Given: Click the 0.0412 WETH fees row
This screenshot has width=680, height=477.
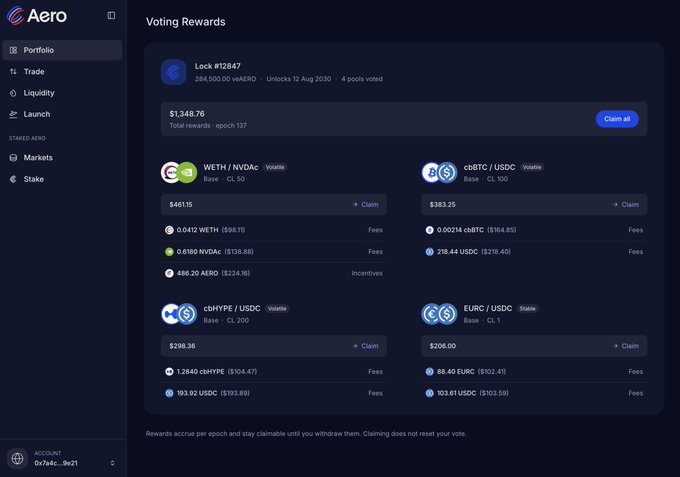Looking at the screenshot, I should pos(274,230).
